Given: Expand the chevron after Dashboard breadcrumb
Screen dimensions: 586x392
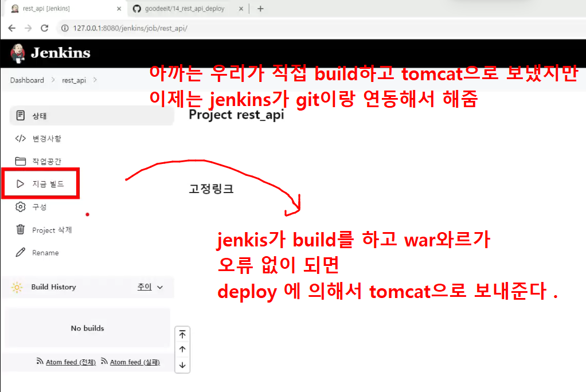Looking at the screenshot, I should coord(53,80).
